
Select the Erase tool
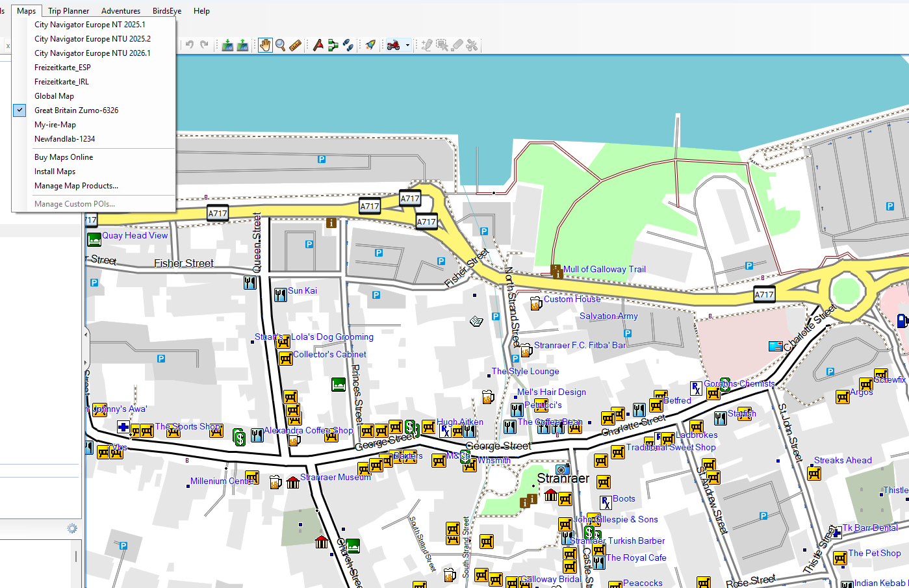point(457,45)
